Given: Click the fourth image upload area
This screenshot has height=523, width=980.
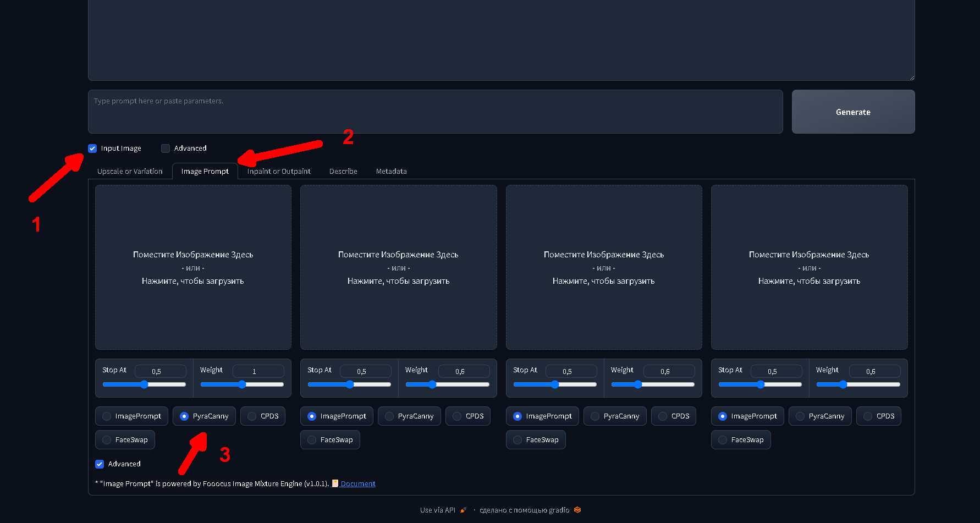Looking at the screenshot, I should pyautogui.click(x=809, y=267).
